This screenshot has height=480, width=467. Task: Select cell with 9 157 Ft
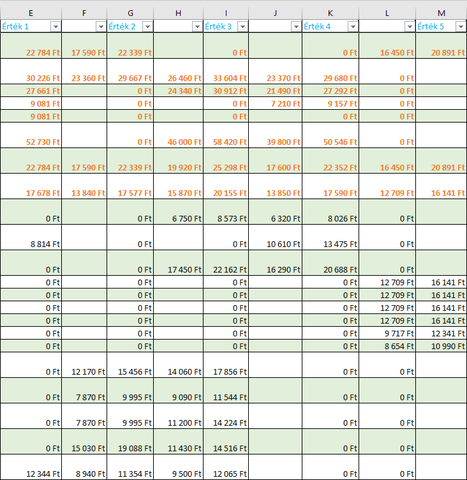click(330, 103)
